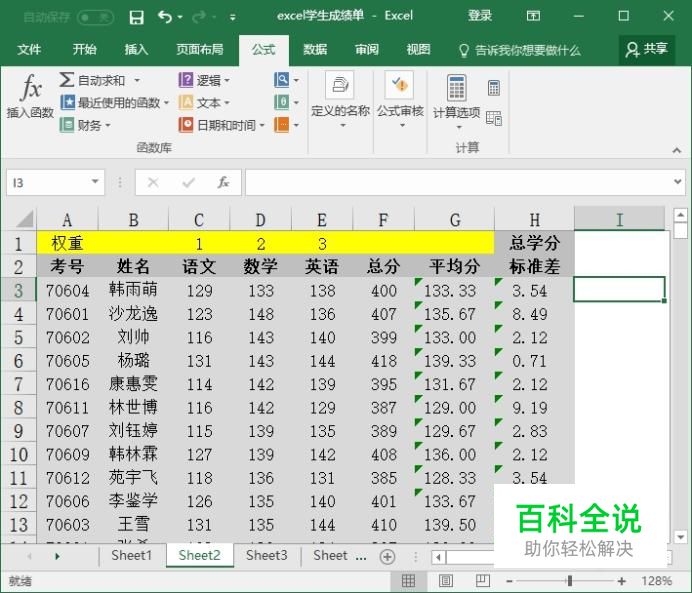
Task: Switch to Normal view icon
Action: pyautogui.click(x=408, y=581)
